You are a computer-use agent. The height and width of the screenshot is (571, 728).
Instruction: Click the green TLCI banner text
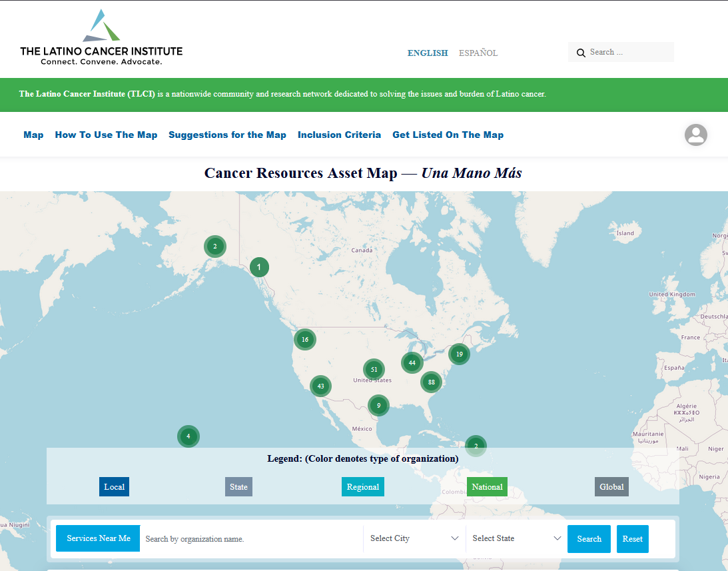282,94
